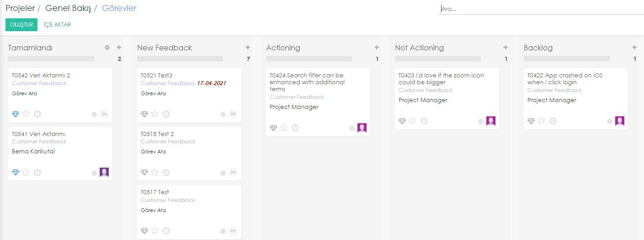Click clock activity icon on T0517 card
The width and height of the screenshot is (644, 240).
(166, 231)
